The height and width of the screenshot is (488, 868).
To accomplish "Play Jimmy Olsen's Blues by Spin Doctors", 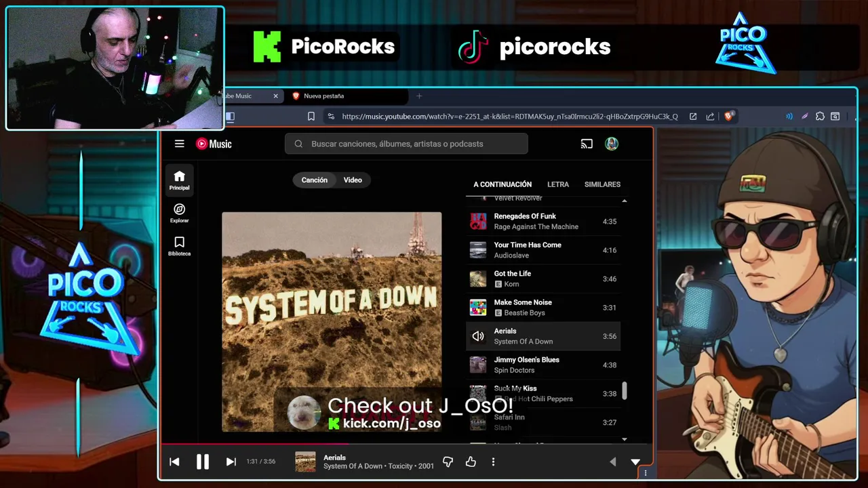I will click(x=543, y=365).
